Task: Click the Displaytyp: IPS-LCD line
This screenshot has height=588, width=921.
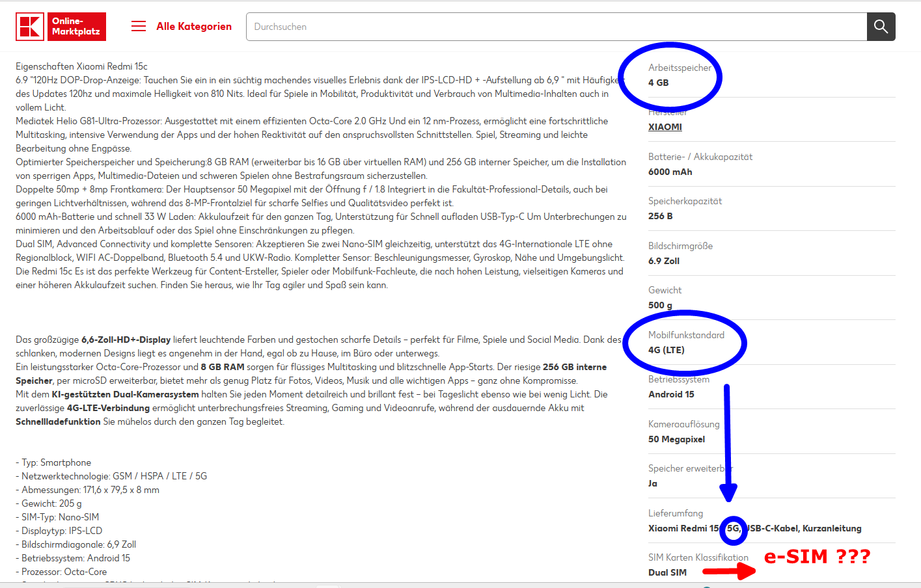Action: point(59,531)
